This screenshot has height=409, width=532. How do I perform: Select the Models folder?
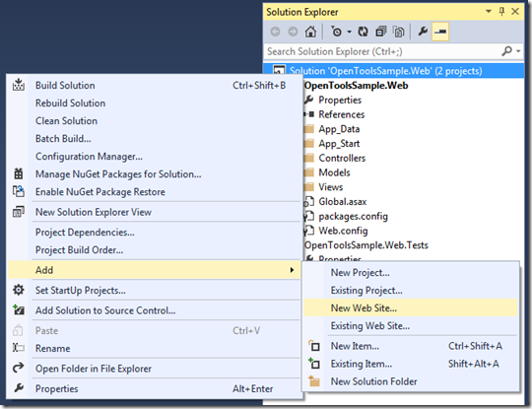tap(334, 172)
